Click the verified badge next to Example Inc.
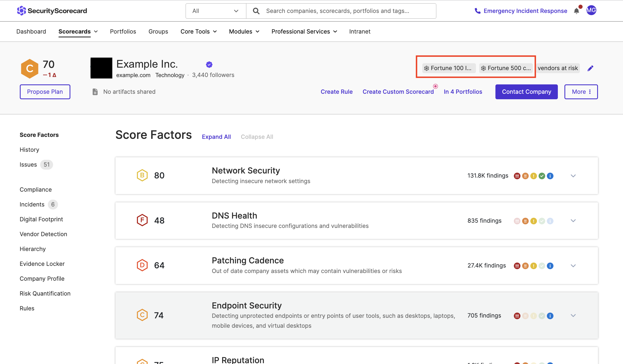The height and width of the screenshot is (364, 623). [209, 65]
